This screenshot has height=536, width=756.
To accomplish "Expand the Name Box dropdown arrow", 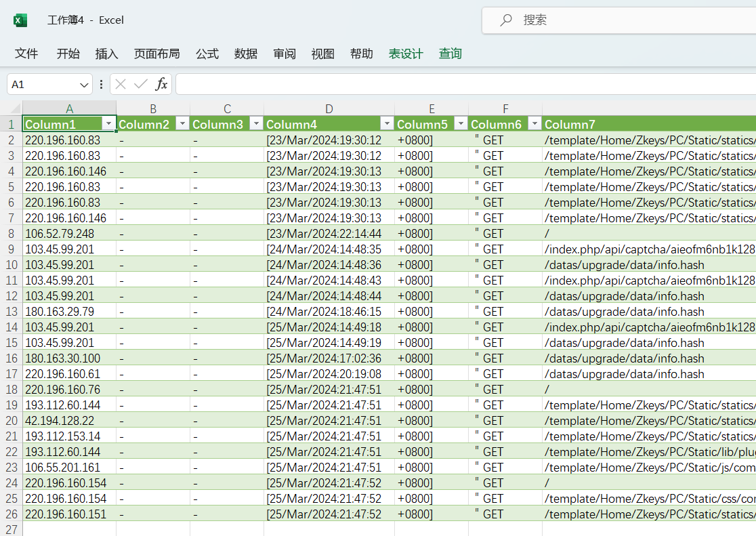I will pyautogui.click(x=84, y=85).
